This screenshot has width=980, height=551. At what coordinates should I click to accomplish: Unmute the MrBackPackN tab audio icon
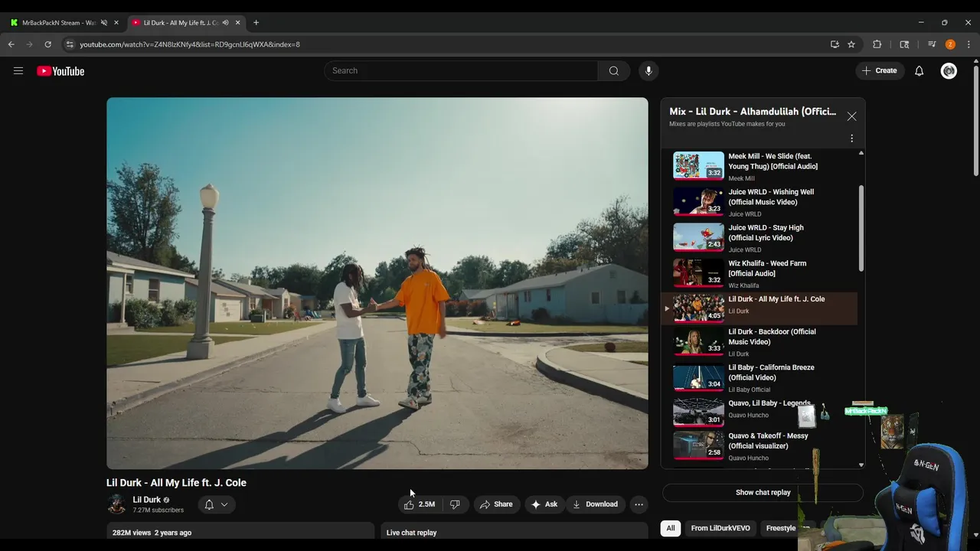click(x=104, y=23)
